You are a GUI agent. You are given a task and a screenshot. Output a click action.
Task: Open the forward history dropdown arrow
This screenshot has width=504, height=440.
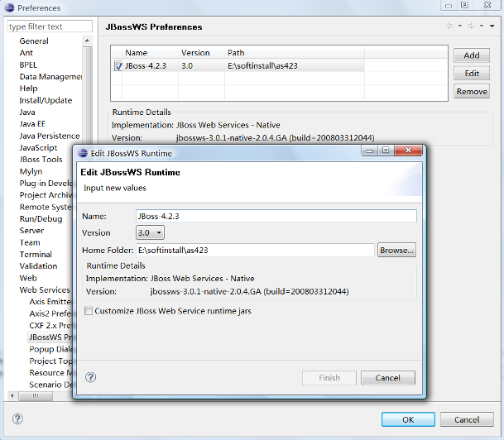[x=482, y=26]
